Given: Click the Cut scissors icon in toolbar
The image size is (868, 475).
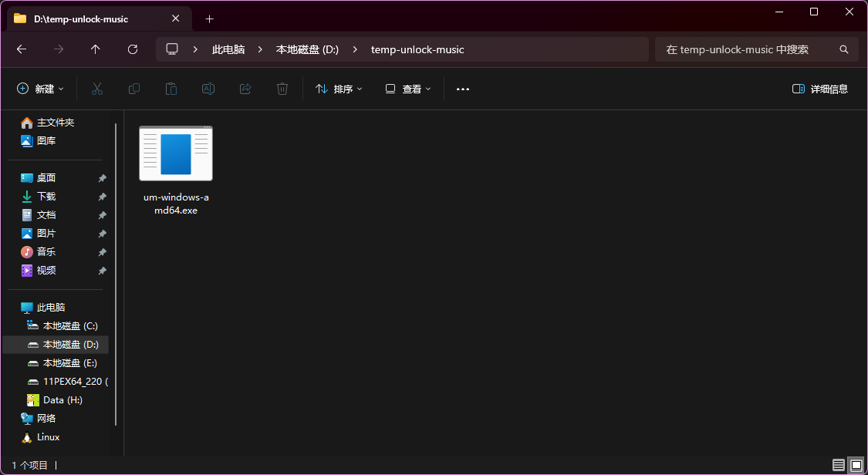Looking at the screenshot, I should point(97,89).
